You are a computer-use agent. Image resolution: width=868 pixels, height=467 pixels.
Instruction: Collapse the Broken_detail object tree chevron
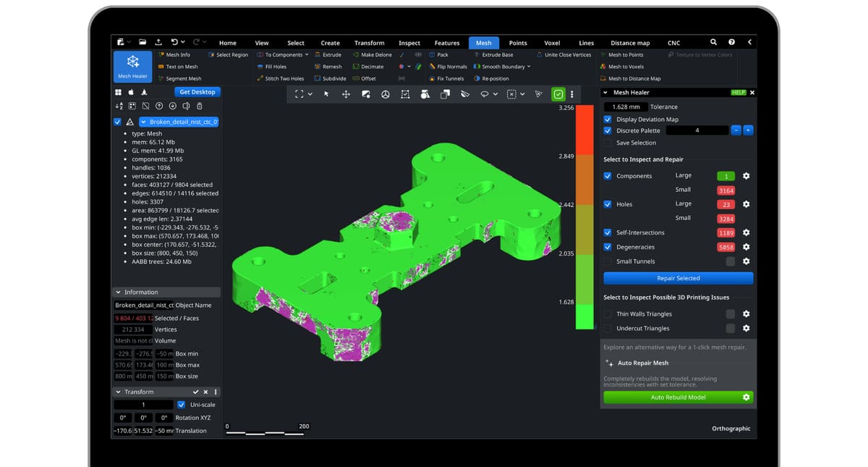coord(143,122)
